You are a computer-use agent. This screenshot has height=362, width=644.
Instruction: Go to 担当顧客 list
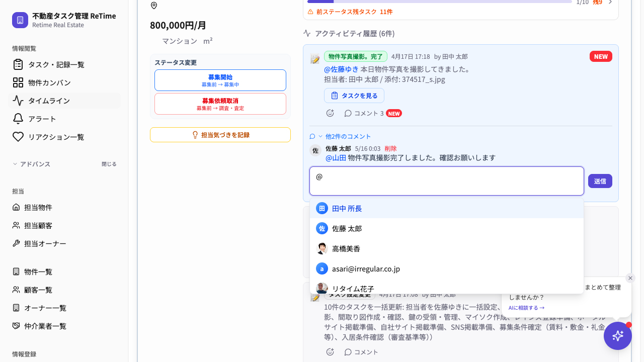click(x=64, y=225)
